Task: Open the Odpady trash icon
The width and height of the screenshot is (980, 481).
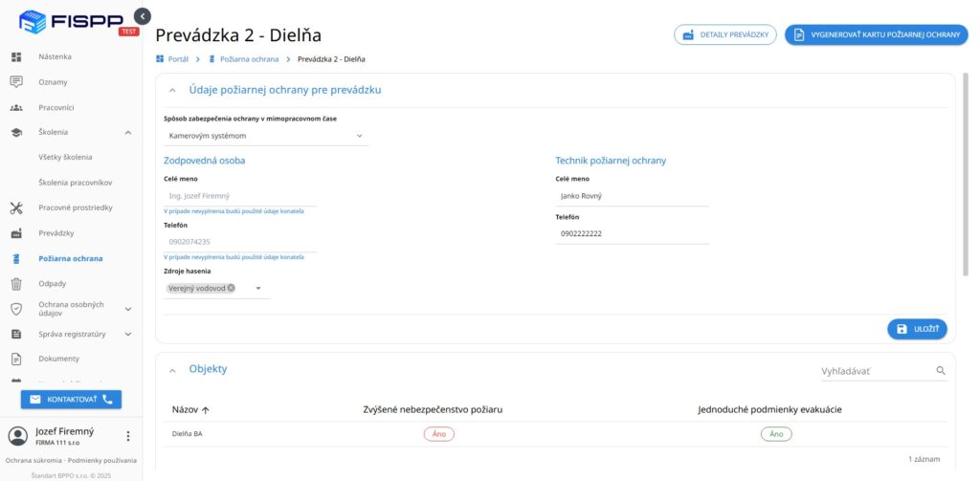Action: [x=16, y=284]
